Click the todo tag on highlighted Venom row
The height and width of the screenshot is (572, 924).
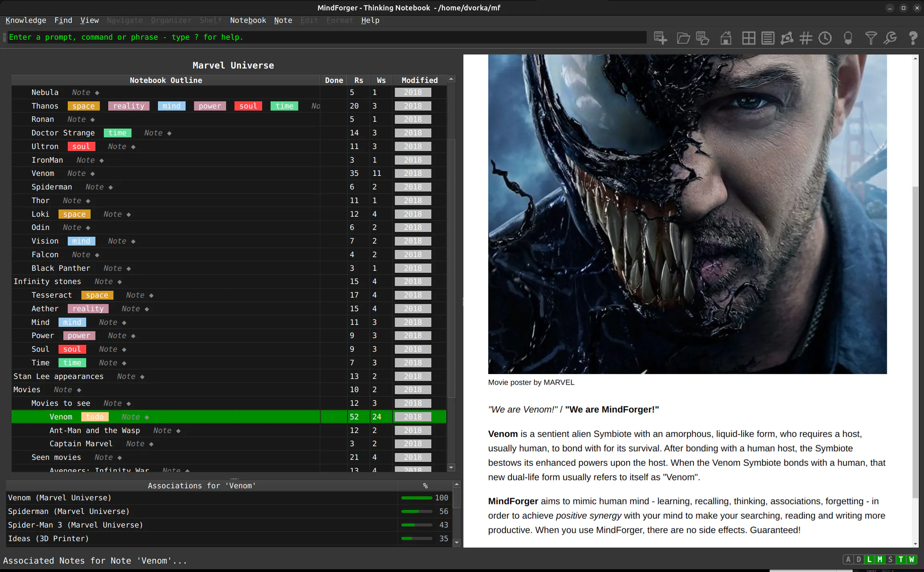[x=95, y=417]
